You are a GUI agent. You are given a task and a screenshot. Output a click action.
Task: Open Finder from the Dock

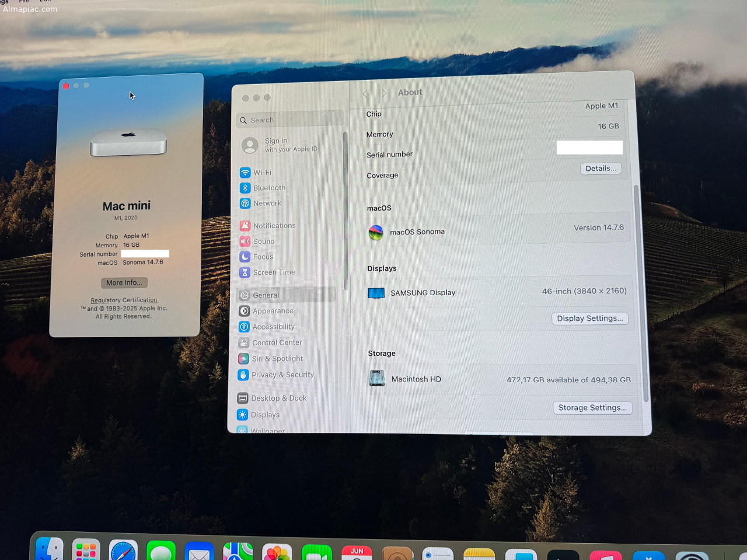pos(50,550)
